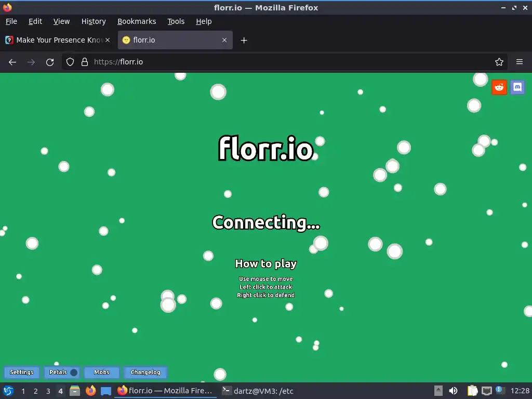This screenshot has height=399, width=532.
Task: Open the Bookmarks menu
Action: tap(137, 21)
